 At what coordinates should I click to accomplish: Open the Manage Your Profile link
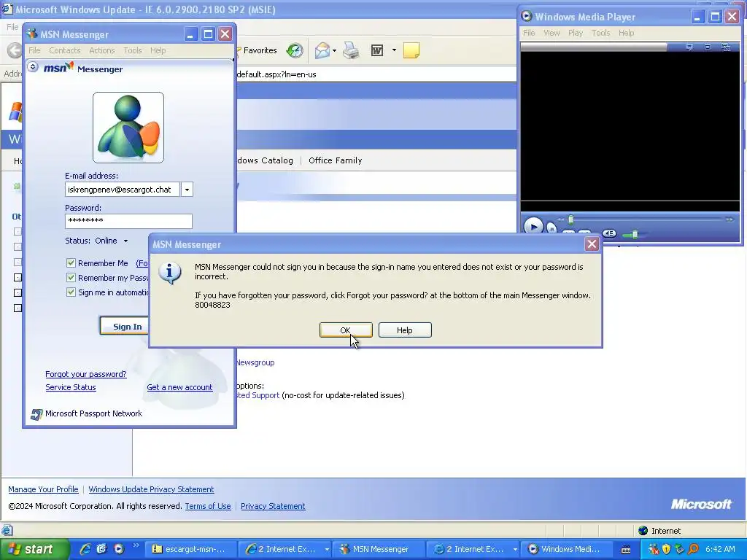(43, 489)
